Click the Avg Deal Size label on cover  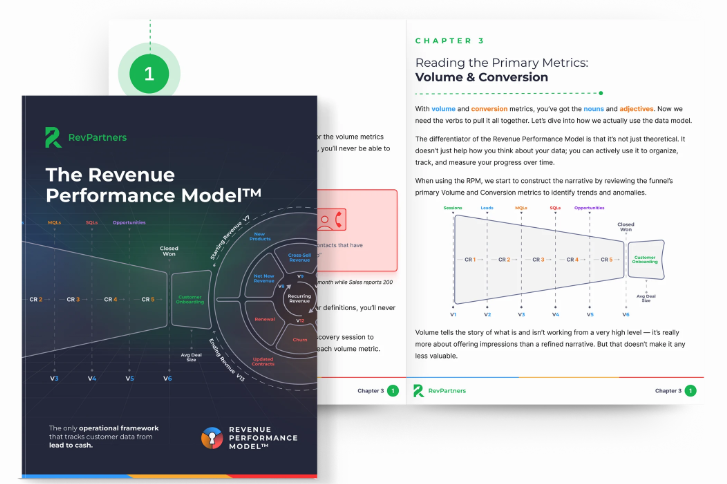(191, 357)
